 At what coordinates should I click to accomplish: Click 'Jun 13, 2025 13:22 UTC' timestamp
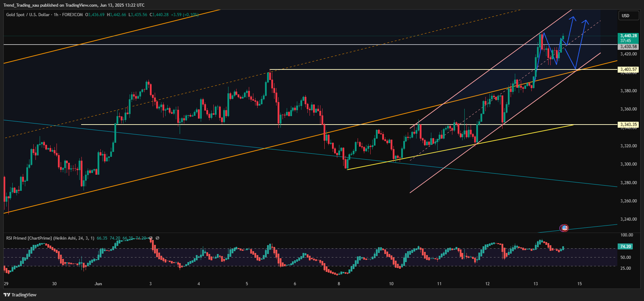(122, 5)
